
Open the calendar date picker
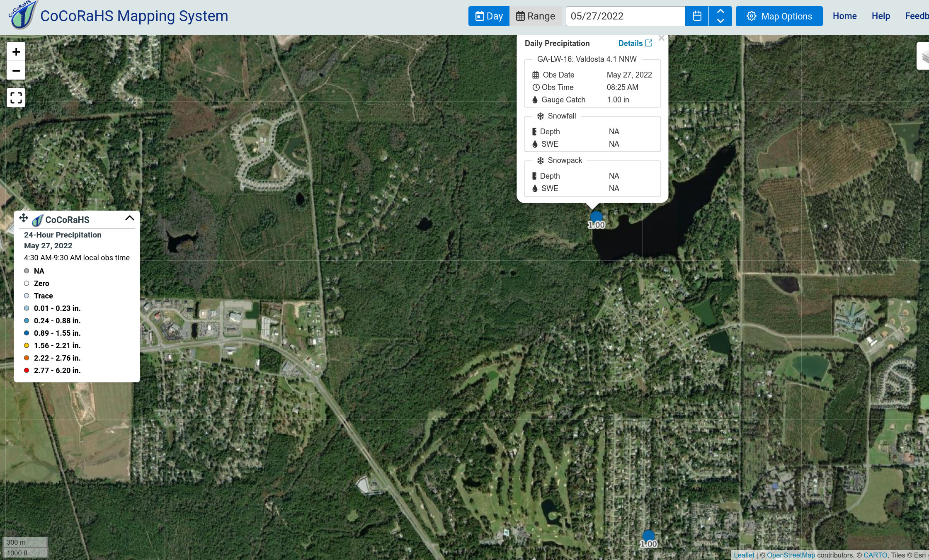(697, 16)
